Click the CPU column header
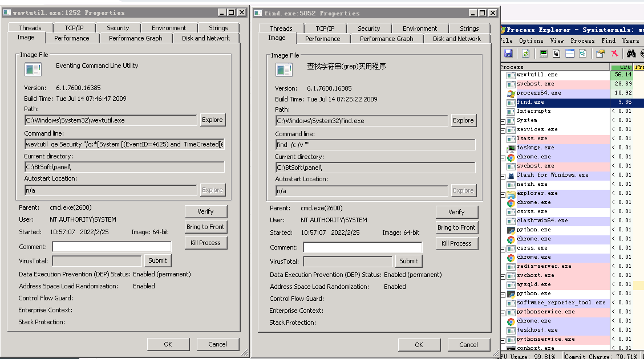This screenshot has height=359, width=644. pyautogui.click(x=621, y=67)
